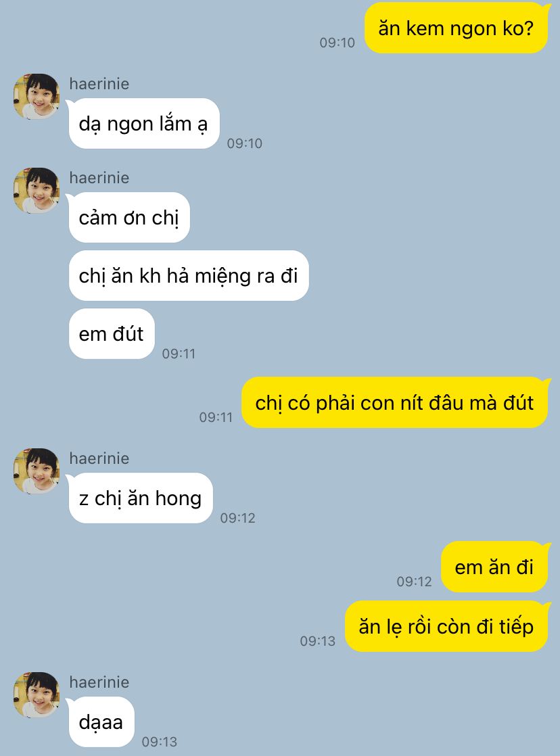The height and width of the screenshot is (756, 560).
Task: Click the 'chị ăn kh hả miệng ra đi' bubble
Action: [189, 275]
